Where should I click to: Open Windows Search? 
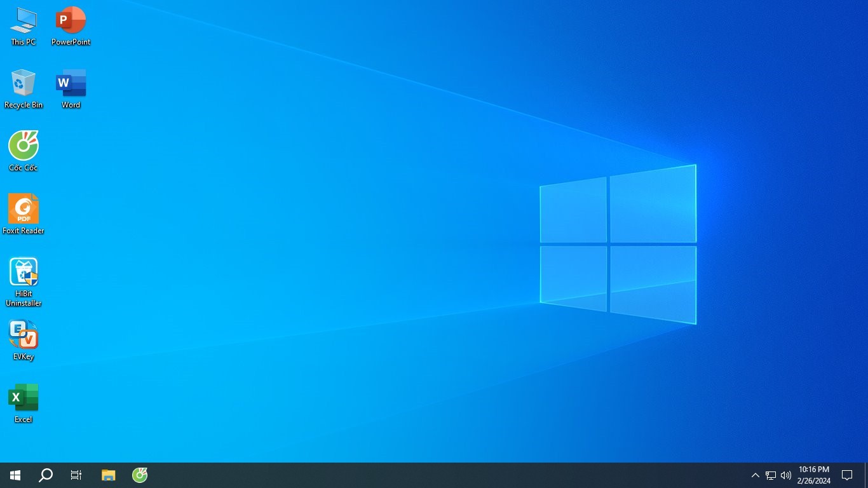(45, 475)
